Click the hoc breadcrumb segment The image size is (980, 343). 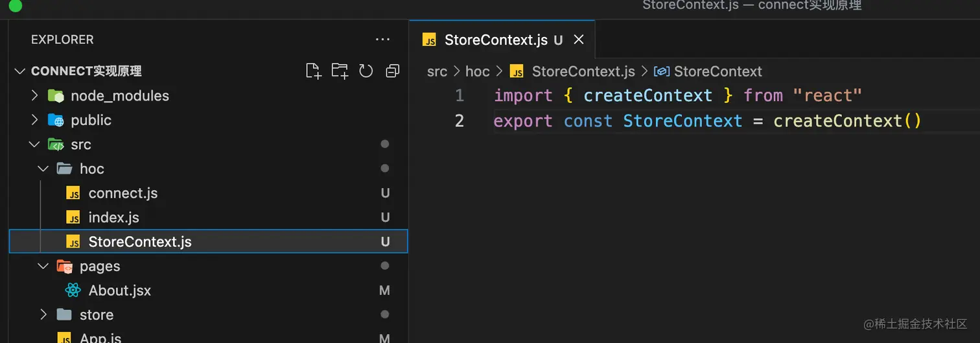pos(478,71)
